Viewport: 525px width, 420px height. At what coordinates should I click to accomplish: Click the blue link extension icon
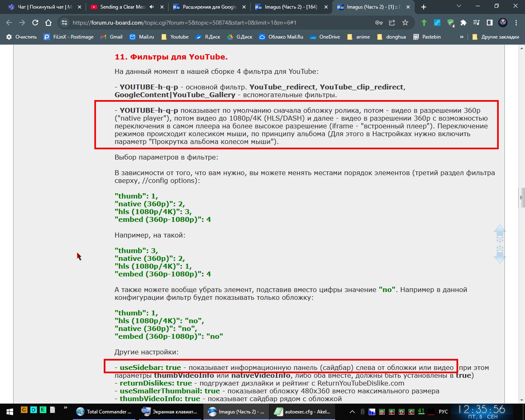coord(437,23)
